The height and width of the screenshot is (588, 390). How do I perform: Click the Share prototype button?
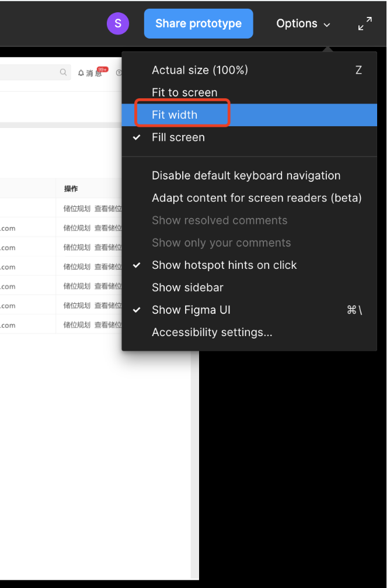(x=199, y=23)
